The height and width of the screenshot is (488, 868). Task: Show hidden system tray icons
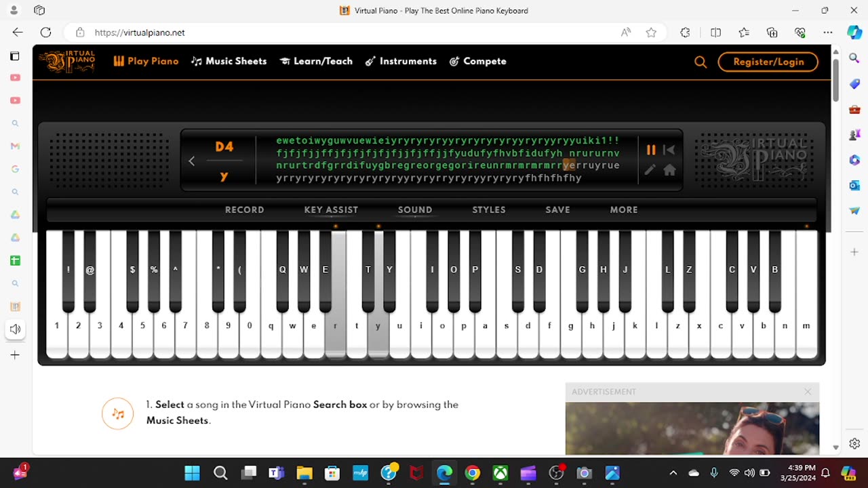(x=673, y=472)
